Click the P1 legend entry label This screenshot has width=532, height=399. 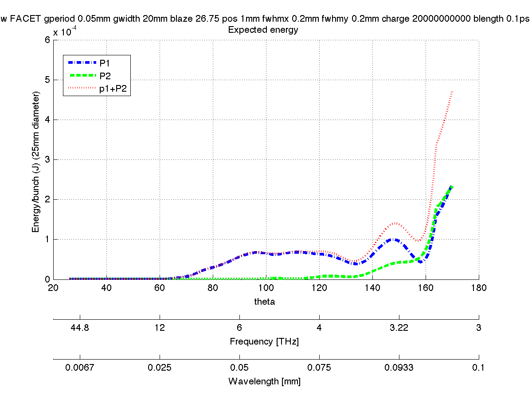click(105, 62)
